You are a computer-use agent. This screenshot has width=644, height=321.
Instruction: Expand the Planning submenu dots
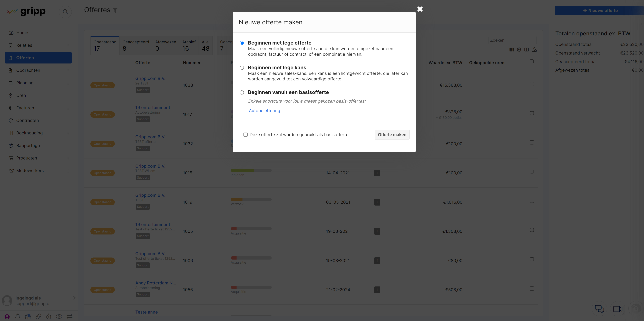[68, 83]
